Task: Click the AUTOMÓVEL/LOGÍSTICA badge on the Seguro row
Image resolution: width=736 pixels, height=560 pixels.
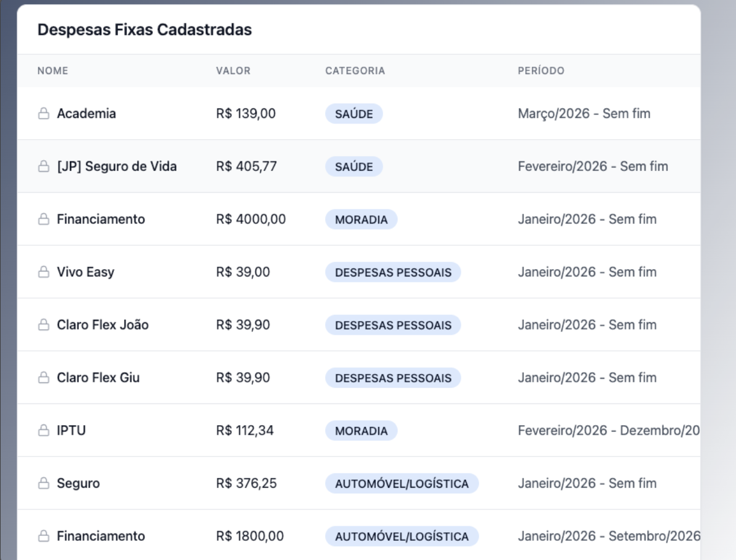Action: 402,484
